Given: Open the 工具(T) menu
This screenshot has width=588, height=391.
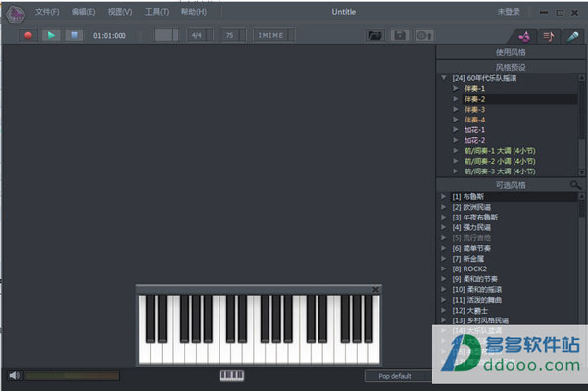Looking at the screenshot, I should pos(157,12).
